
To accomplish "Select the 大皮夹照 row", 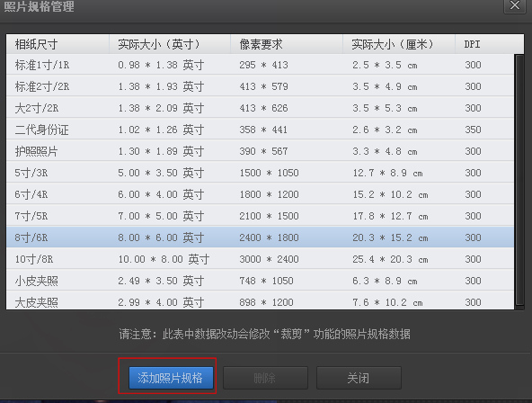I will click(260, 300).
